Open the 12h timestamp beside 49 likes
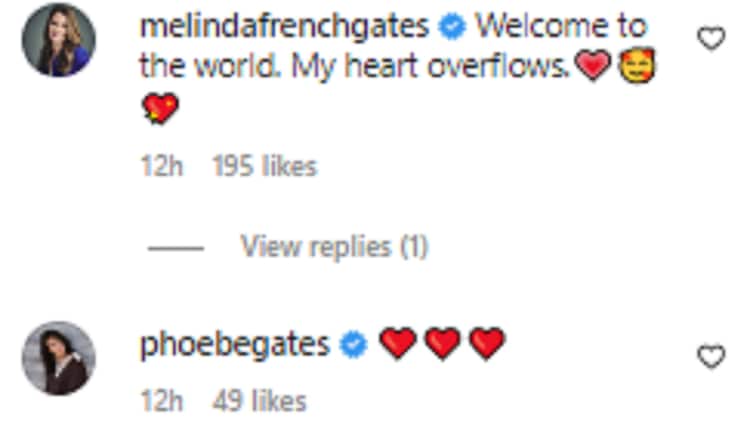Image resolution: width=750 pixels, height=448 pixels. point(162,401)
